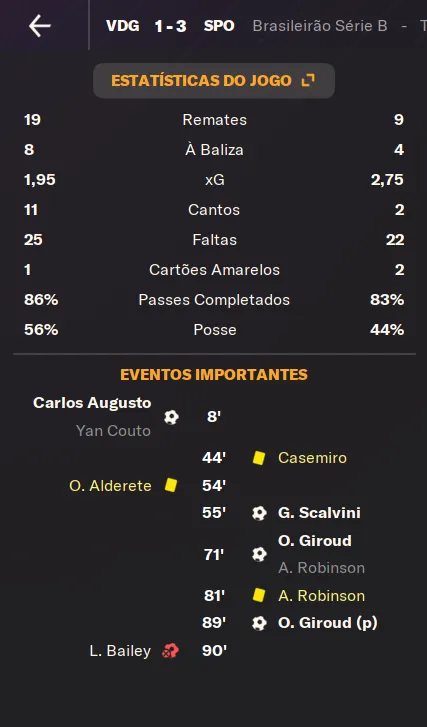
Task: Click O. Alderete's yellow card icon
Action: point(171,485)
